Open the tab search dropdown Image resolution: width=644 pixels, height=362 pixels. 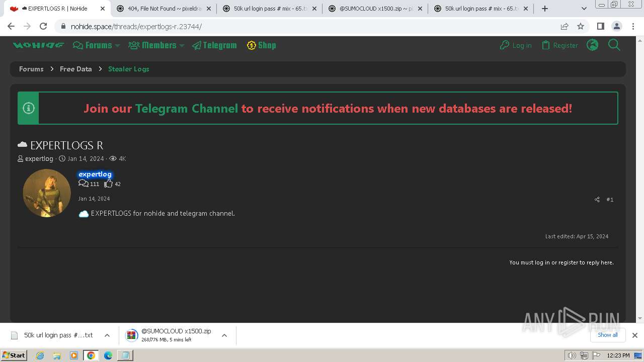point(584,9)
